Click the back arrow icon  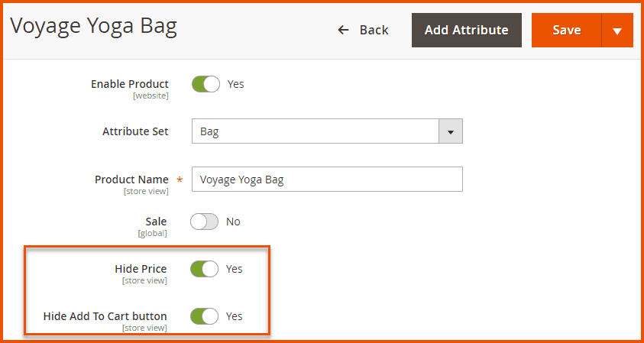[x=344, y=31]
